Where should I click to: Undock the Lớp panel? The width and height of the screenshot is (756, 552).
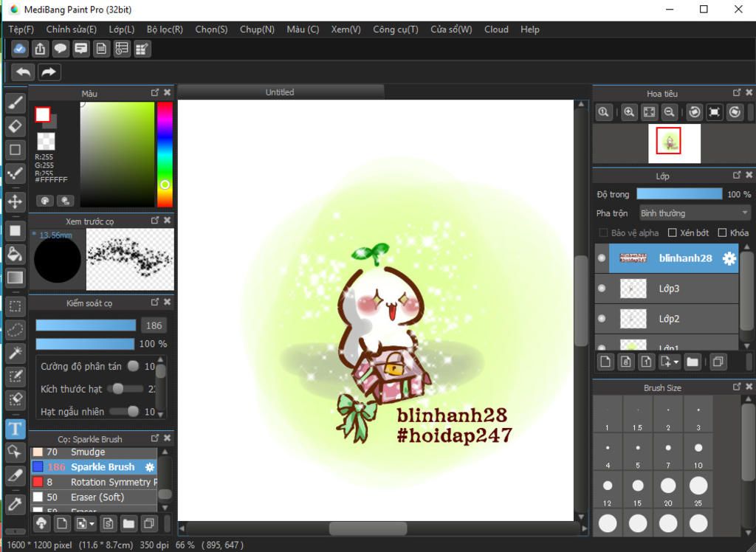pyautogui.click(x=737, y=175)
